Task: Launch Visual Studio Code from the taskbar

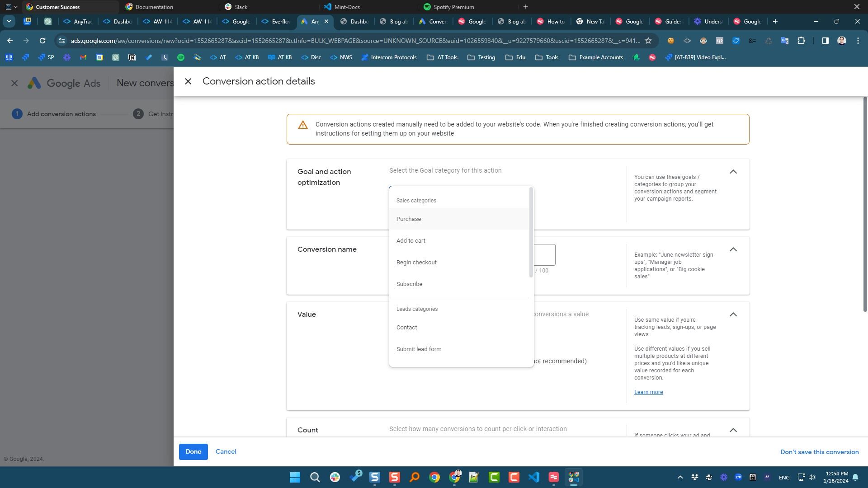Action: pos(534,478)
